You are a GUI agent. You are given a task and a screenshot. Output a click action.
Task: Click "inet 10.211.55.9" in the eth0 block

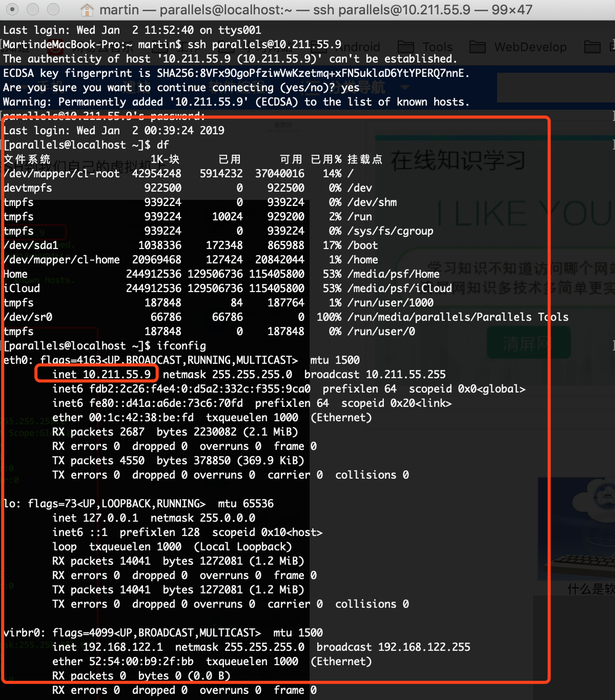101,375
